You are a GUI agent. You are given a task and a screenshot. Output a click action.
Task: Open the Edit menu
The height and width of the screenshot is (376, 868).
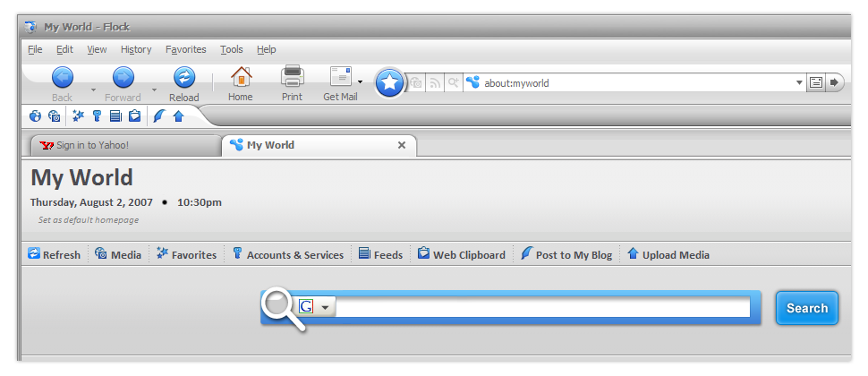pyautogui.click(x=64, y=49)
